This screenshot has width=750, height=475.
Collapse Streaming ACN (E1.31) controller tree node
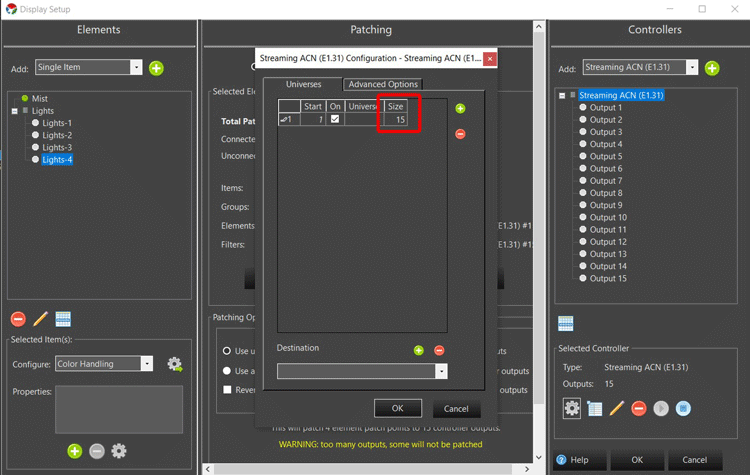562,96
